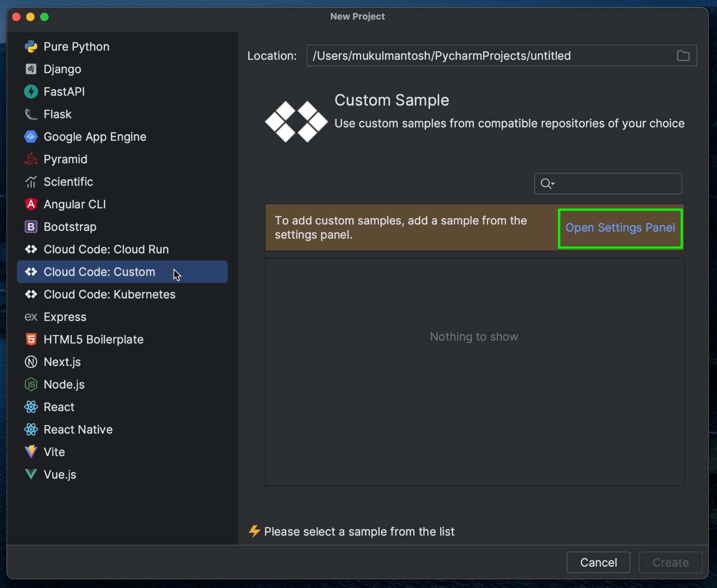Screen dimensions: 717x588
Task: Open the Google App Engine generator
Action: 95,137
